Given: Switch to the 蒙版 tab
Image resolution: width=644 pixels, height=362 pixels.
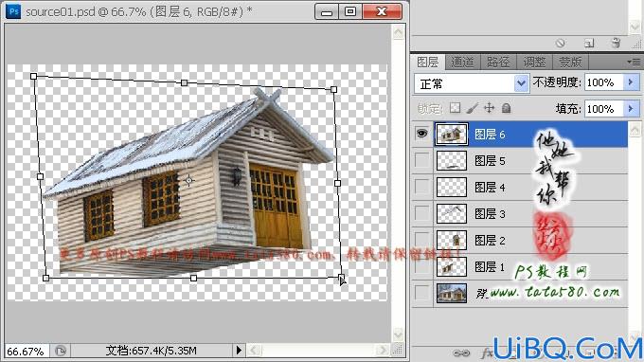Looking at the screenshot, I should (570, 62).
